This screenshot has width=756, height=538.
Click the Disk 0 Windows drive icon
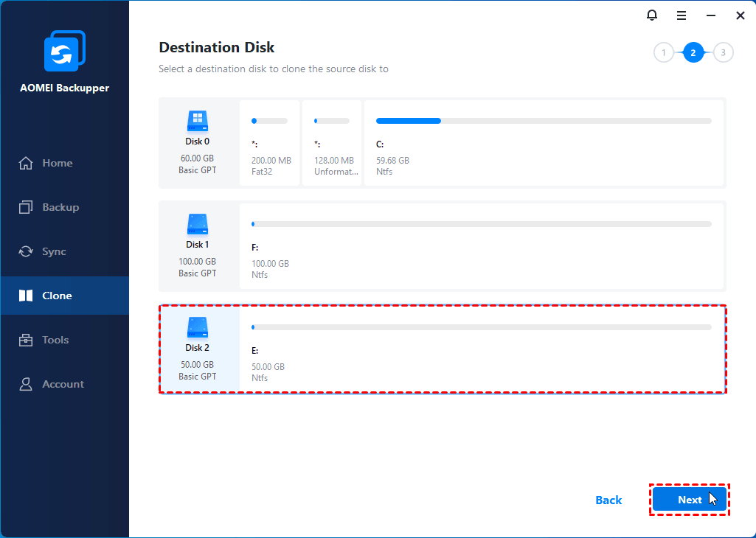[197, 121]
